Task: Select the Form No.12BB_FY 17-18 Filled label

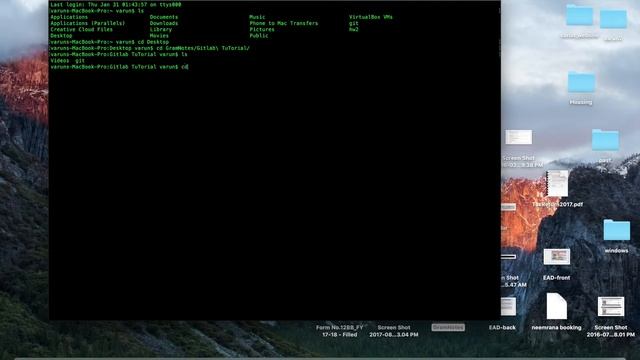Action: (339, 331)
